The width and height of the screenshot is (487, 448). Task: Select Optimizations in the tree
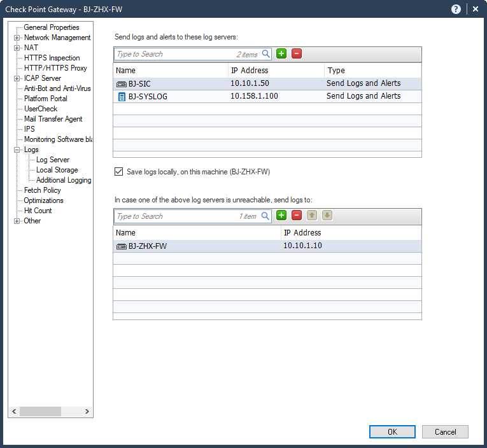(x=43, y=200)
